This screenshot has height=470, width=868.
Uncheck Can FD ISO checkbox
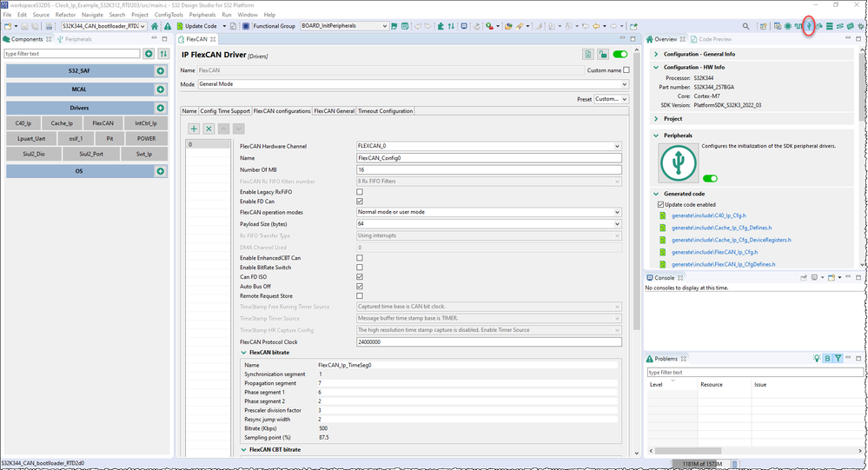tap(360, 277)
